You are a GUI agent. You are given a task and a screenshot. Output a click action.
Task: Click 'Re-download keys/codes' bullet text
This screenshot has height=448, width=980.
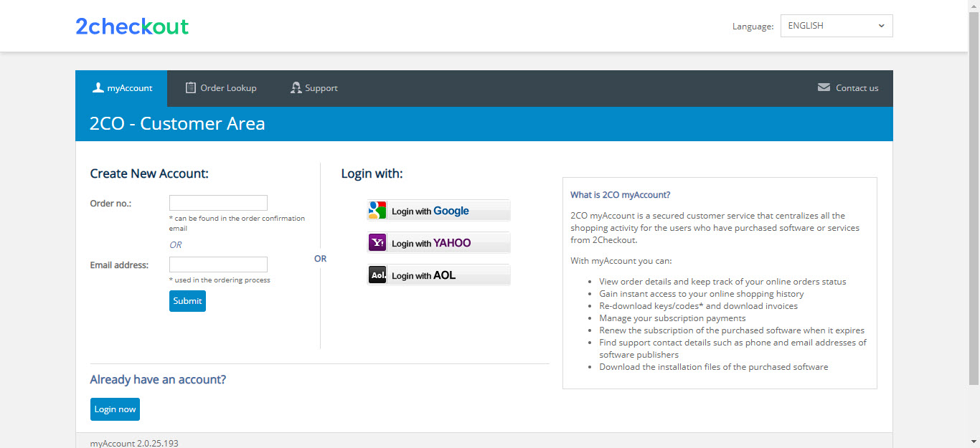[x=698, y=306]
